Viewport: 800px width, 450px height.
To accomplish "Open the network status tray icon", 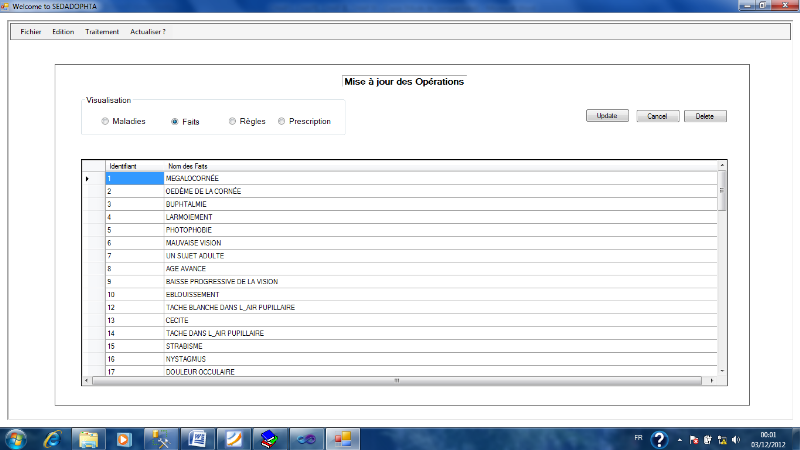I will point(722,439).
